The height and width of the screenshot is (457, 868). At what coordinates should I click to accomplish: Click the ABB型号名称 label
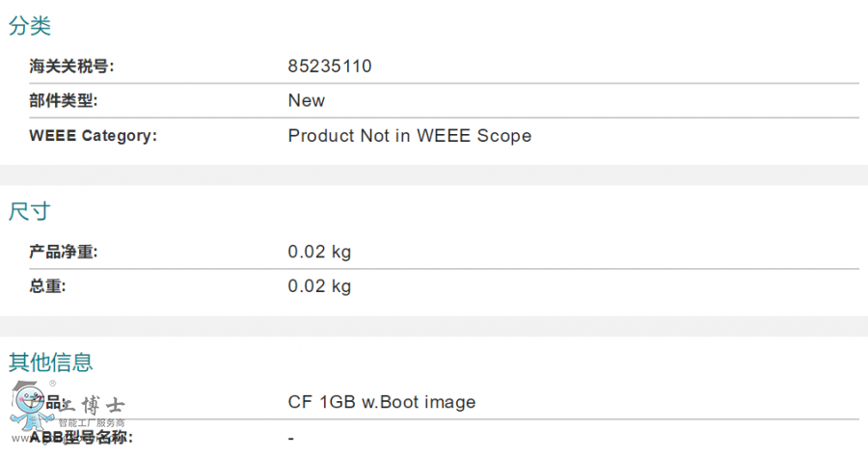(81, 438)
